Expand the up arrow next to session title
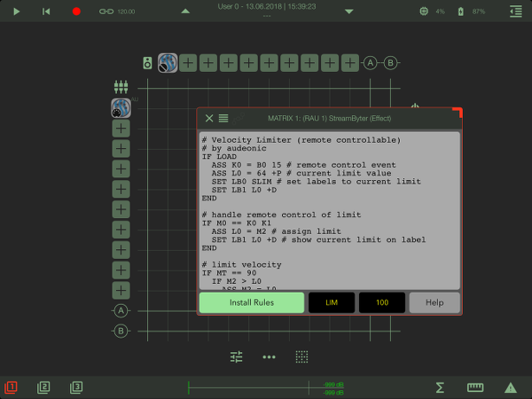532x399 pixels. coord(184,12)
